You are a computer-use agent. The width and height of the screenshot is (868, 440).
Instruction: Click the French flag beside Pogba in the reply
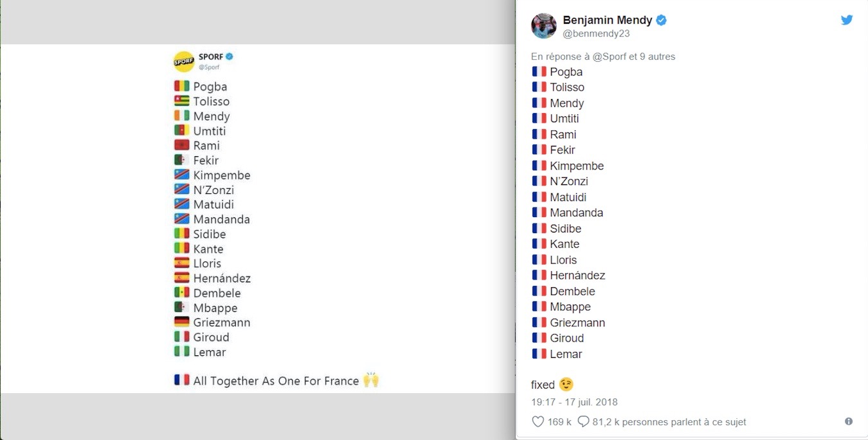[x=539, y=72]
